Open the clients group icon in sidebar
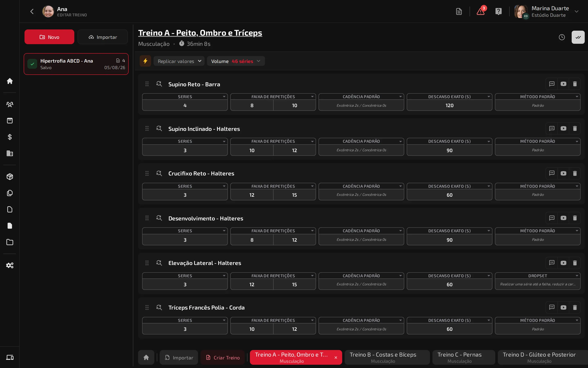 click(10, 104)
